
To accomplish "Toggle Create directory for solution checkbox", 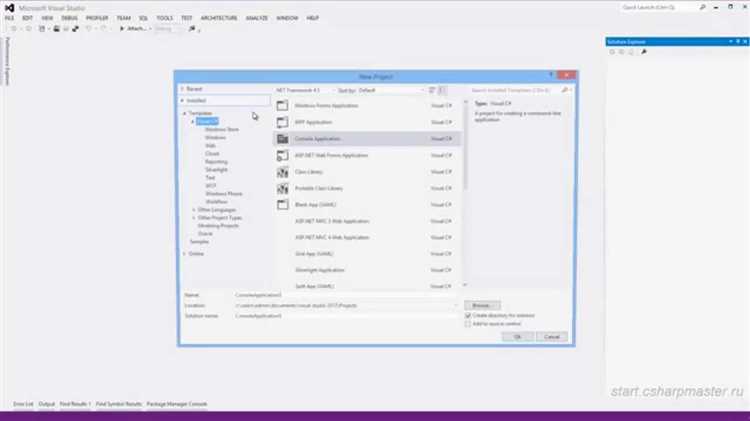I will coord(468,316).
